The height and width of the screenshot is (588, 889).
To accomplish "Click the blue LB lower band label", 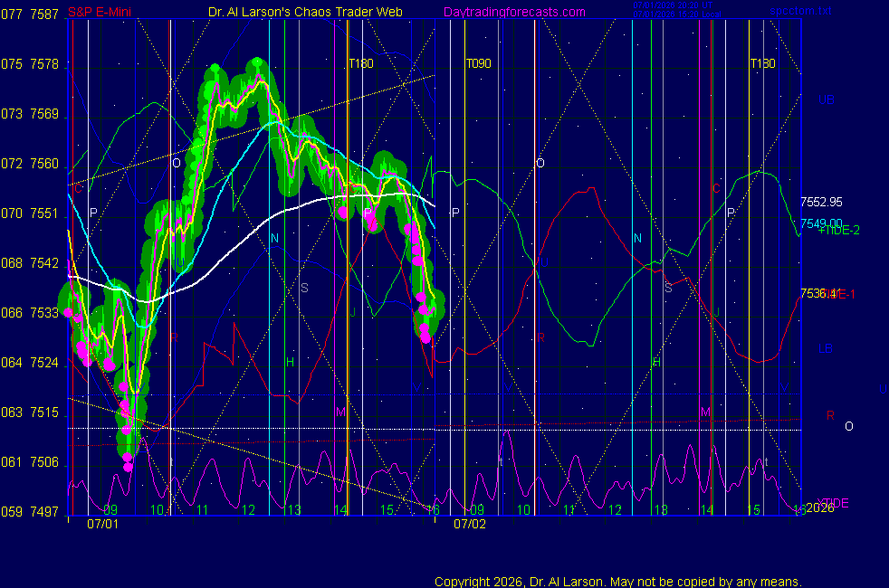I will 826,348.
